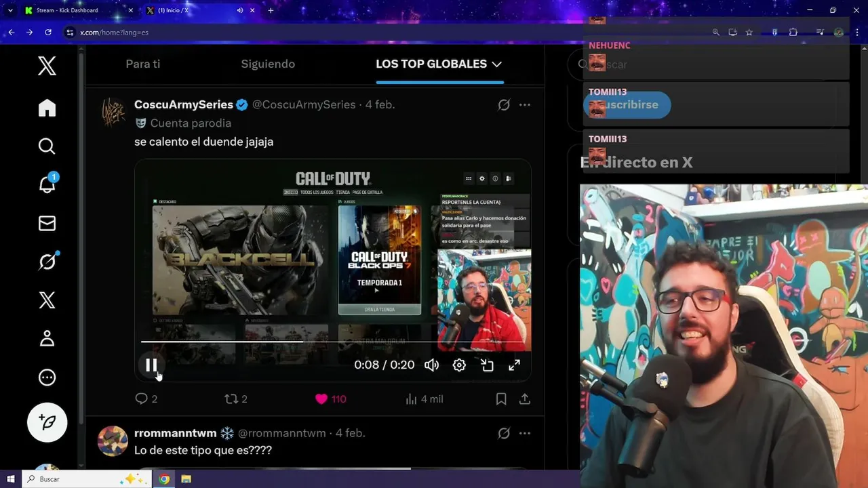This screenshot has height=488, width=868.
Task: Open post text 'Lo de este tipo que es????'
Action: (x=203, y=450)
